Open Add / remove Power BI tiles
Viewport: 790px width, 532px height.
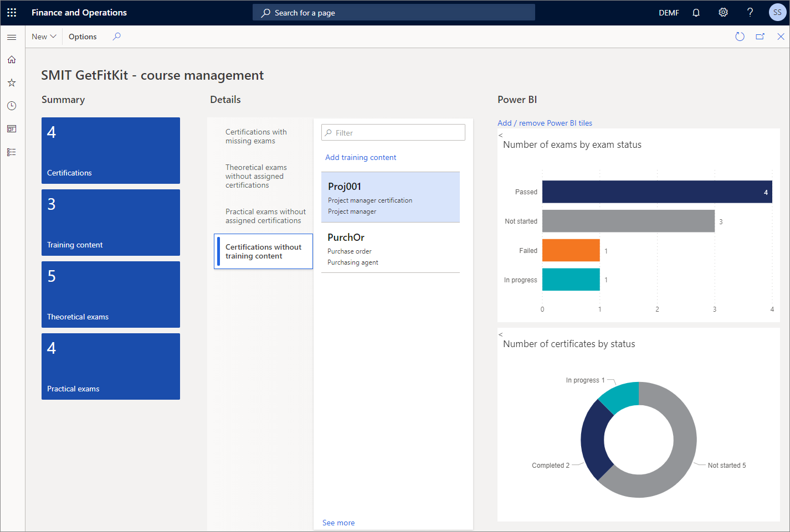545,122
